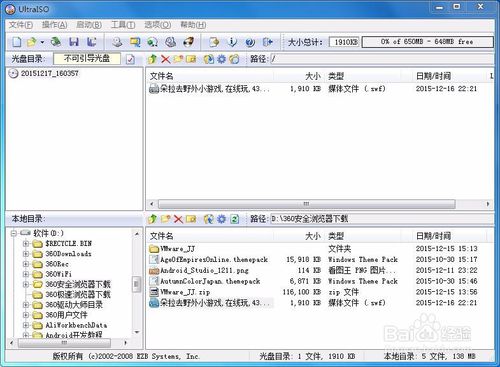Collapse the 软件 (D:) drive node

pyautogui.click(x=14, y=233)
